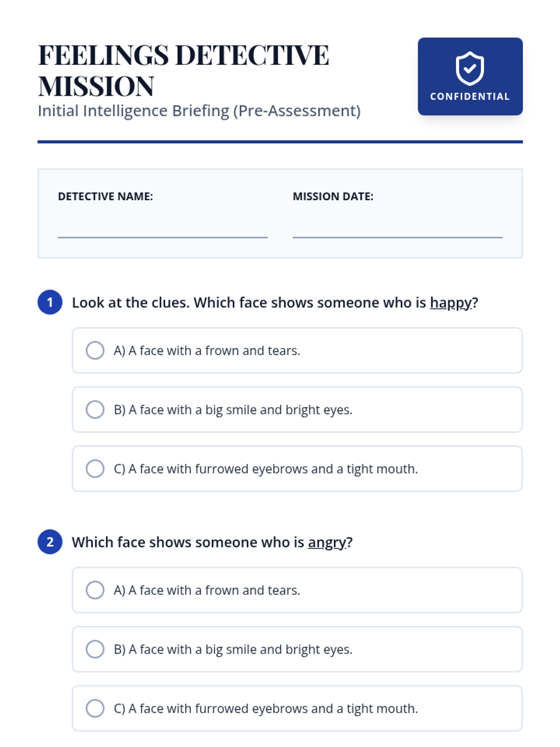Click question number 1 circle badge
The width and height of the screenshot is (560, 747).
[x=50, y=303]
